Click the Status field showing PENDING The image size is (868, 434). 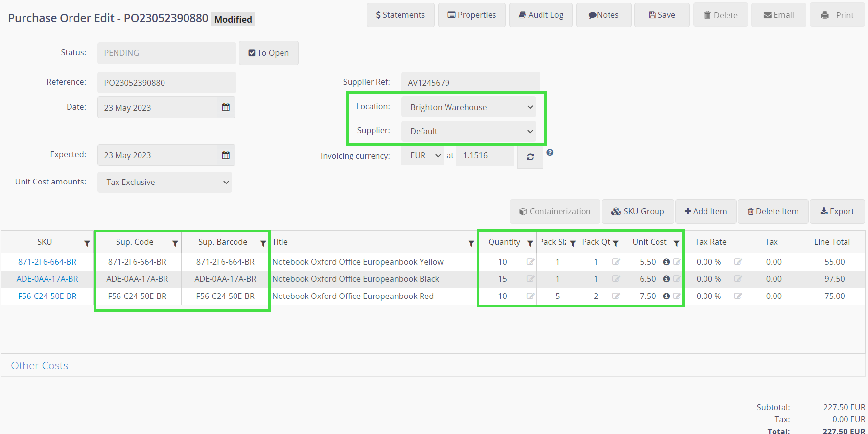[167, 53]
